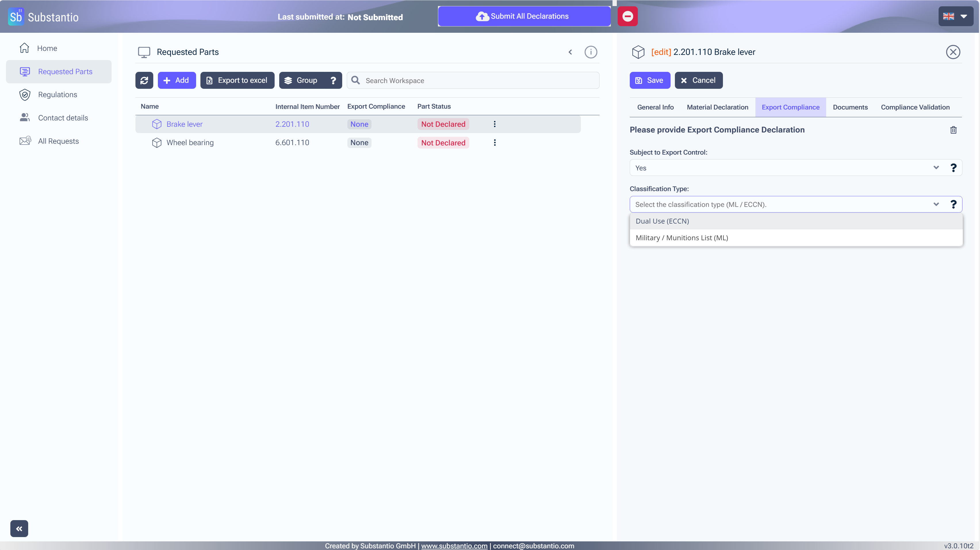The height and width of the screenshot is (550, 980).
Task: Close the Brake lever edit panel
Action: click(x=953, y=52)
